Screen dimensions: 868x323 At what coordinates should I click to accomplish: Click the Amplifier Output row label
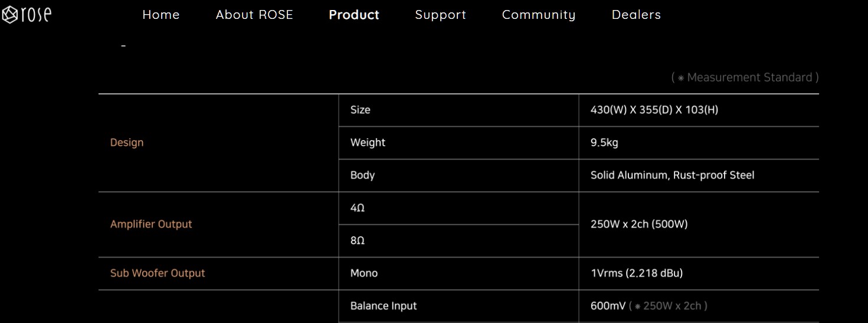(x=151, y=224)
